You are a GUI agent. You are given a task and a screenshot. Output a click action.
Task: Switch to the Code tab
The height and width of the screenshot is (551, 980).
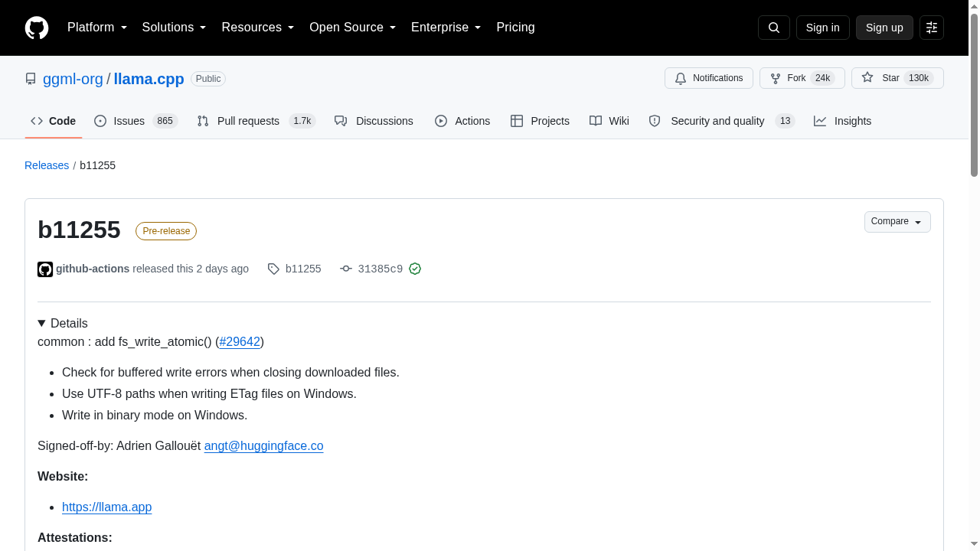(54, 121)
